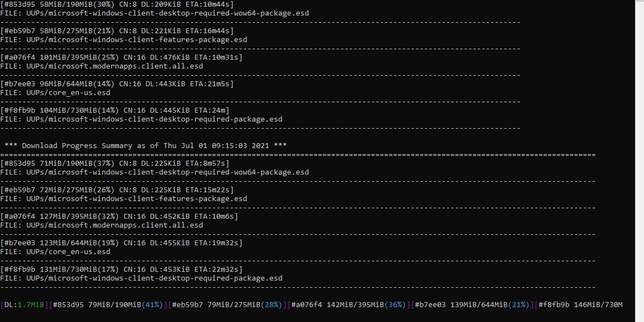Select the 131MiB/730MiB(17%) download entry
The width and height of the screenshot is (644, 322).
(x=121, y=269)
